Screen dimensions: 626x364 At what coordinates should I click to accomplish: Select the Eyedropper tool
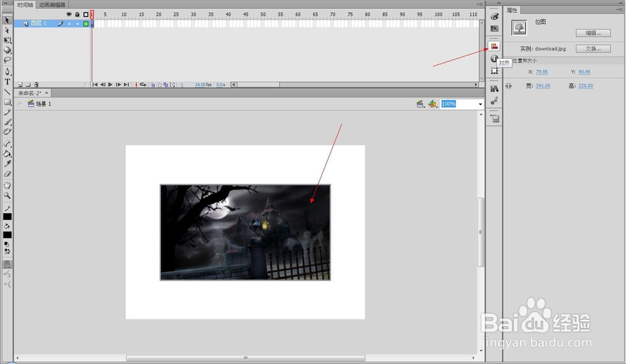tap(7, 164)
